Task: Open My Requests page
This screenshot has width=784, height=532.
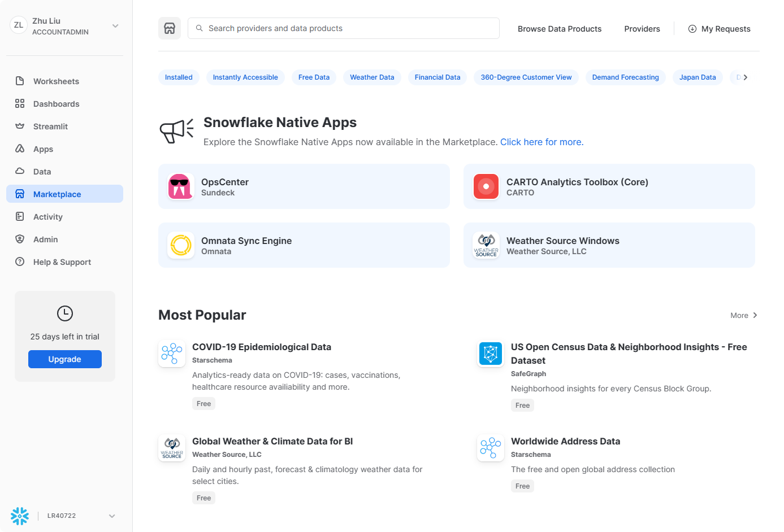Action: pos(719,29)
